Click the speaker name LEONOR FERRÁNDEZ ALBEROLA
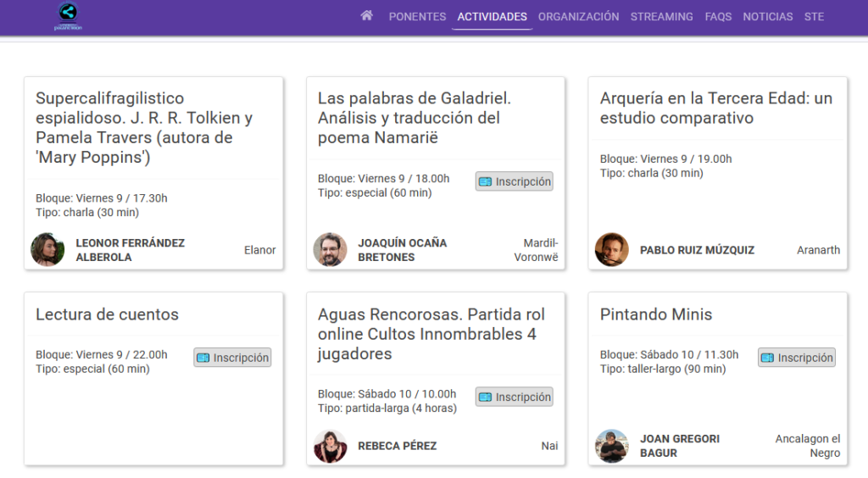This screenshot has width=868, height=478. (x=130, y=250)
